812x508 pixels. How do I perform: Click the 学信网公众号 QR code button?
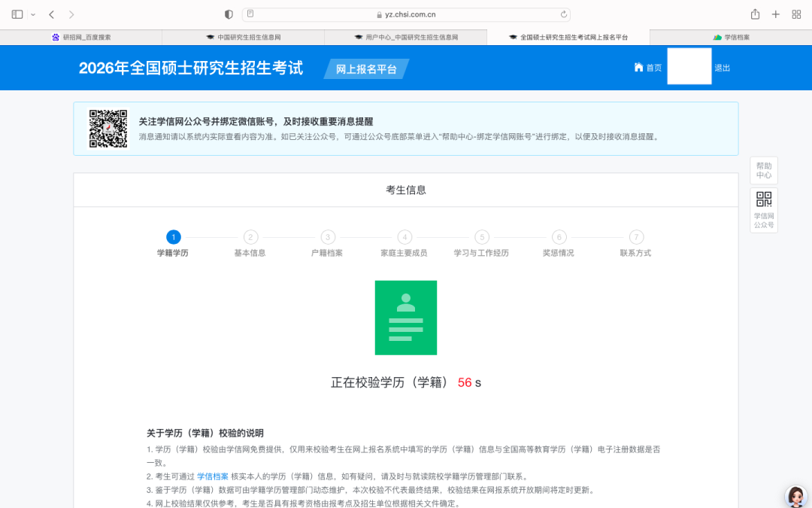pyautogui.click(x=763, y=210)
